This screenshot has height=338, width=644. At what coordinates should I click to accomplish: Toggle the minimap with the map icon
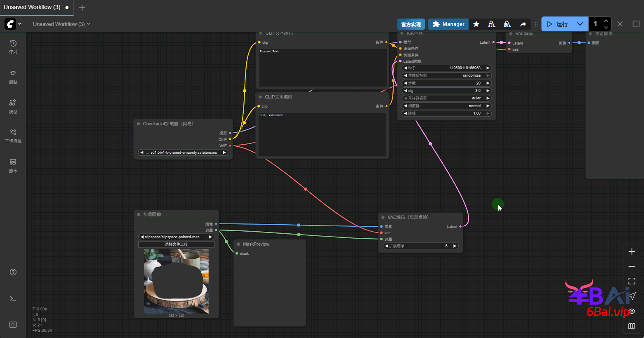tap(632, 326)
